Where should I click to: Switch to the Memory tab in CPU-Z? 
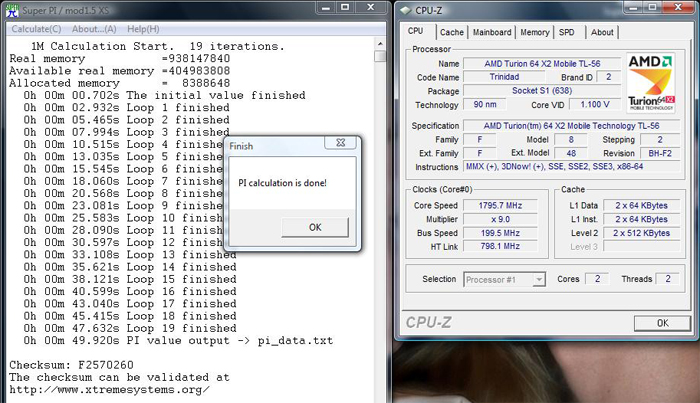[x=534, y=32]
